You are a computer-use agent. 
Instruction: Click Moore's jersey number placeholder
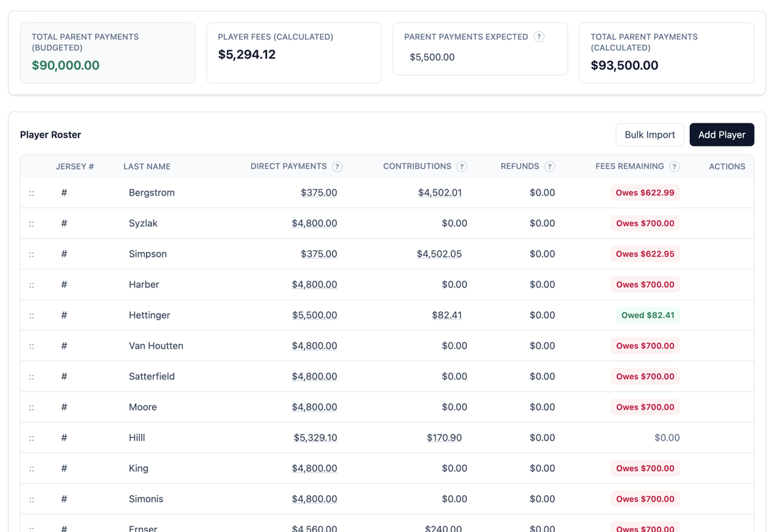(63, 407)
